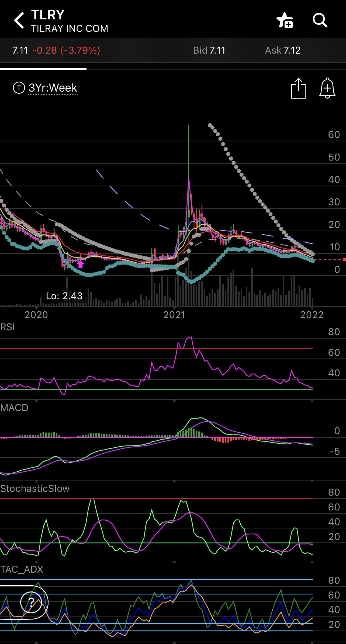
Task: Tap the change -0.28 (-3.79%)
Action: point(66,50)
